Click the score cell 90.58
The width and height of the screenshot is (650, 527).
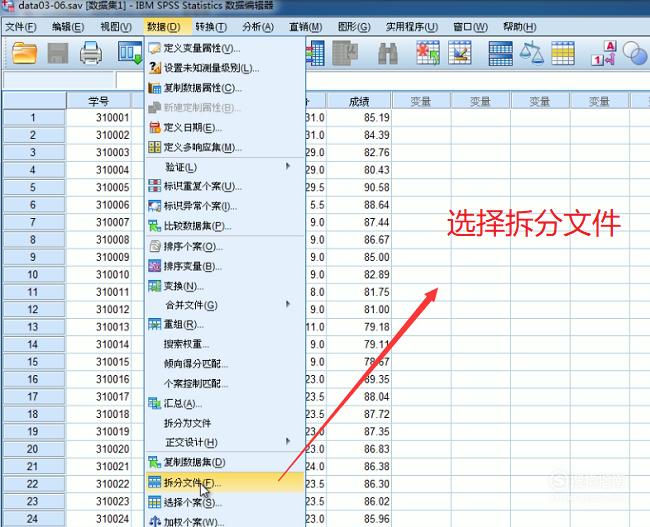tap(359, 187)
